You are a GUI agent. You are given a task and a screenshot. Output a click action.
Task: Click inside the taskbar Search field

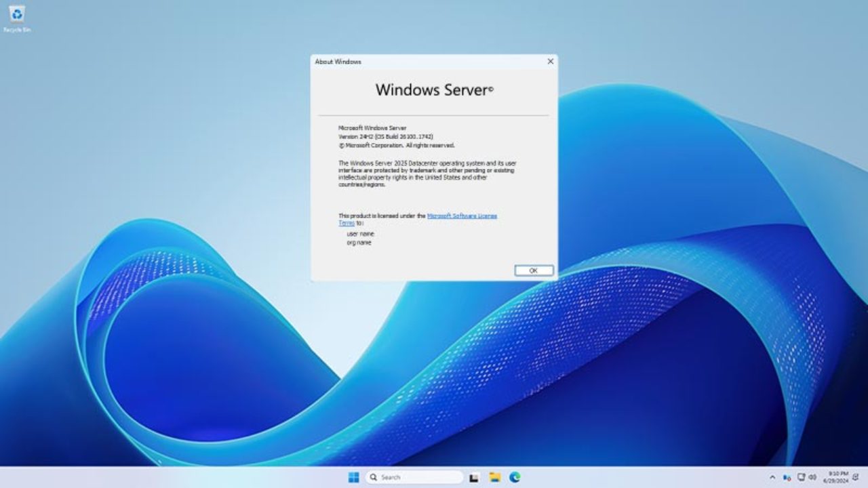pos(414,477)
